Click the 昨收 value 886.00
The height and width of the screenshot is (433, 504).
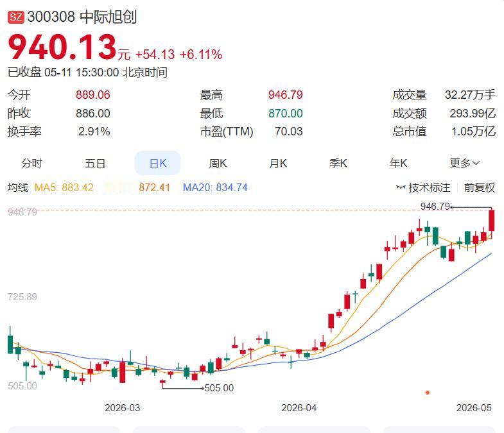[x=93, y=114]
